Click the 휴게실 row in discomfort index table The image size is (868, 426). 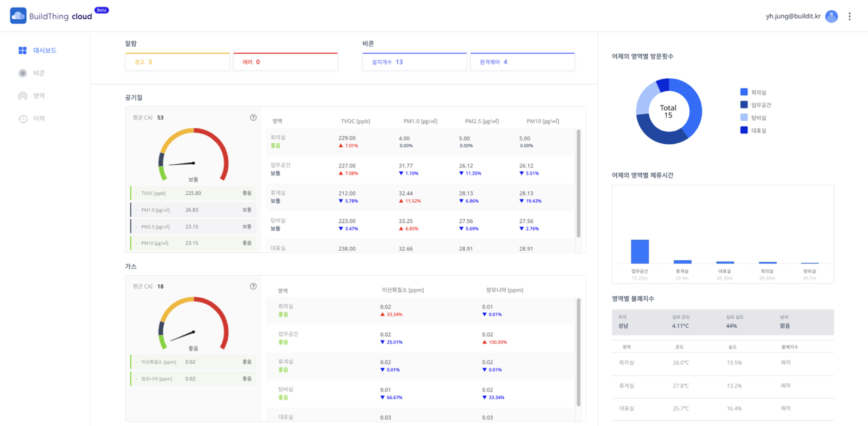[723, 386]
